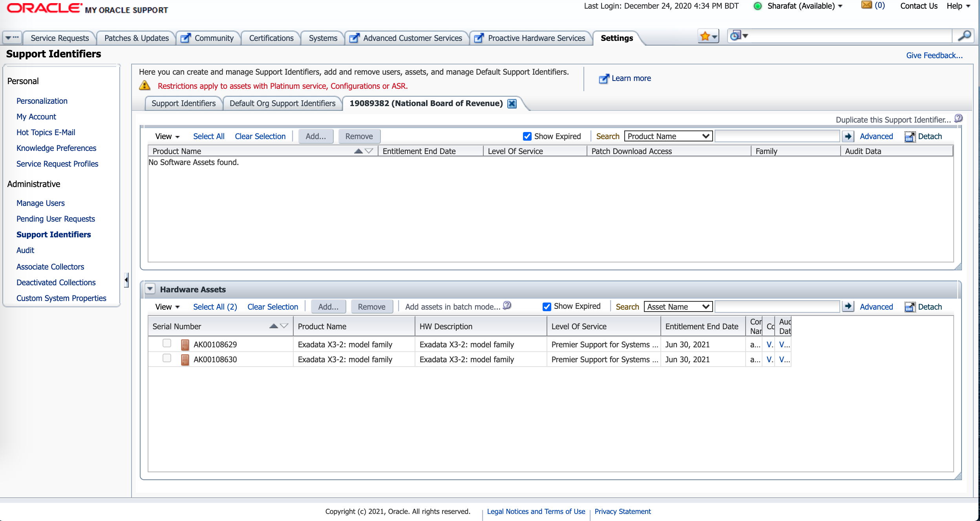Click Remove in the software assets toolbar

(359, 136)
